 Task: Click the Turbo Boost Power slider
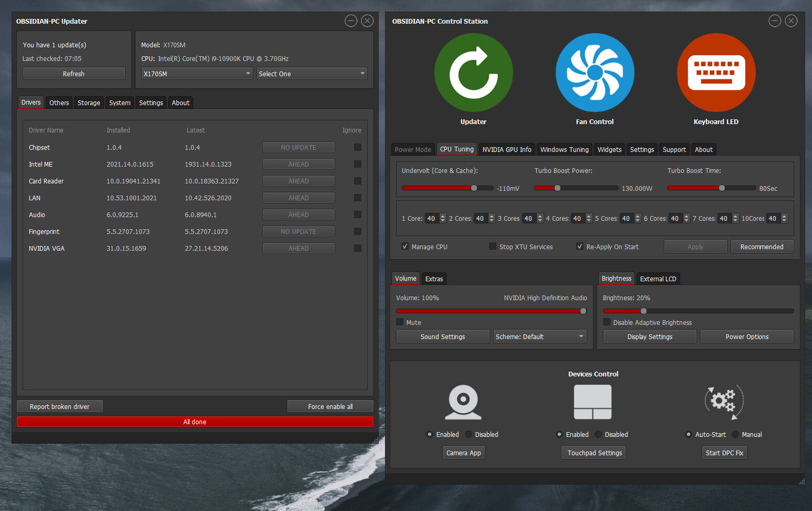coord(576,188)
